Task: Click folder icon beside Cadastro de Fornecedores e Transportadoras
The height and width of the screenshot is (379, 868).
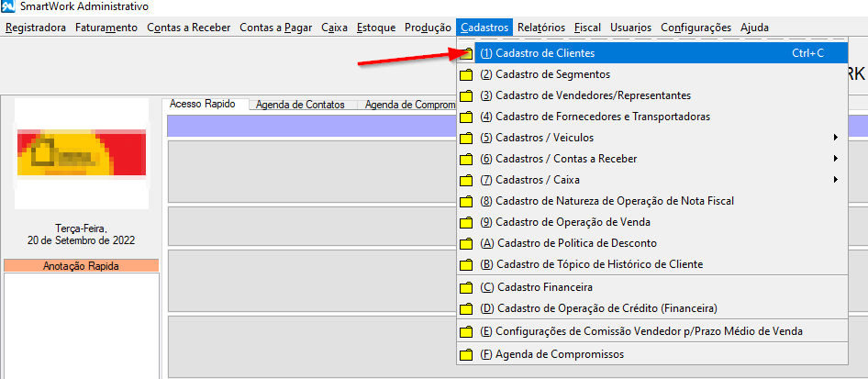Action: click(x=466, y=117)
